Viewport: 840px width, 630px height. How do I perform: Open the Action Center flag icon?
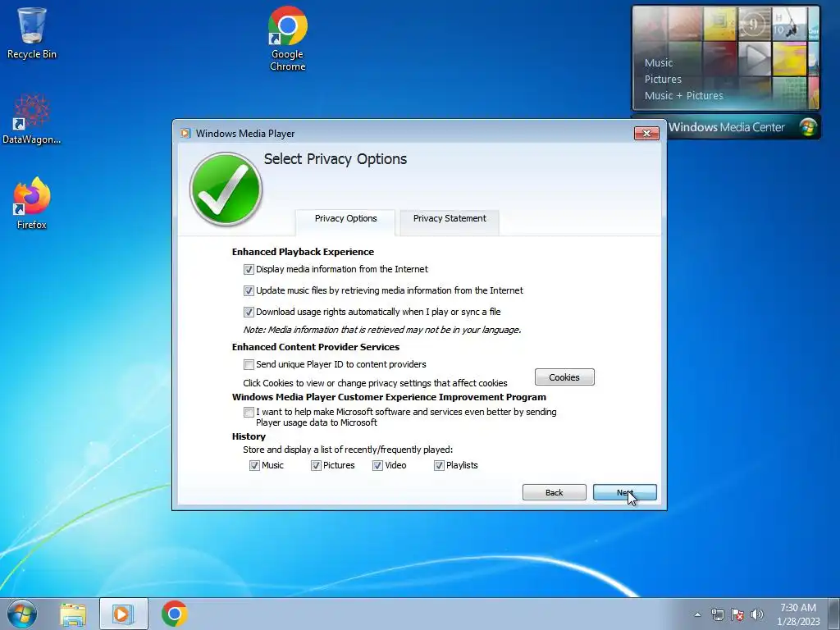pyautogui.click(x=737, y=614)
